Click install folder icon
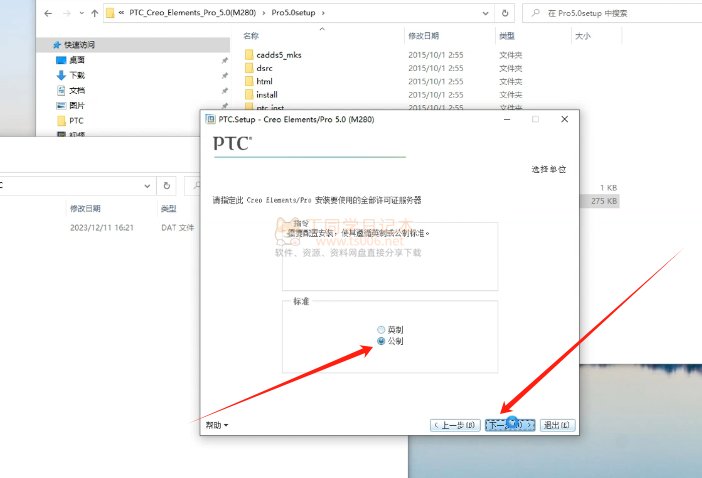The height and width of the screenshot is (478, 702). 249,95
